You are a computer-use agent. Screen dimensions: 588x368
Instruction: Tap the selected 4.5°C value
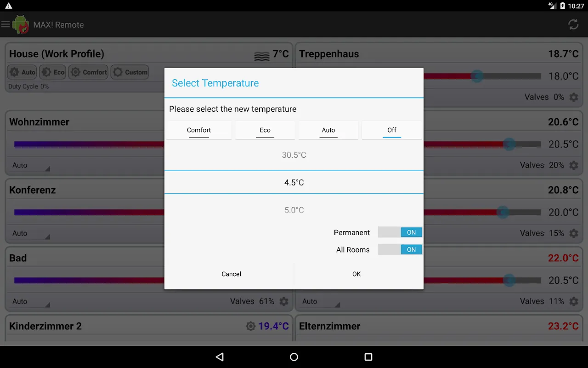[x=294, y=183]
